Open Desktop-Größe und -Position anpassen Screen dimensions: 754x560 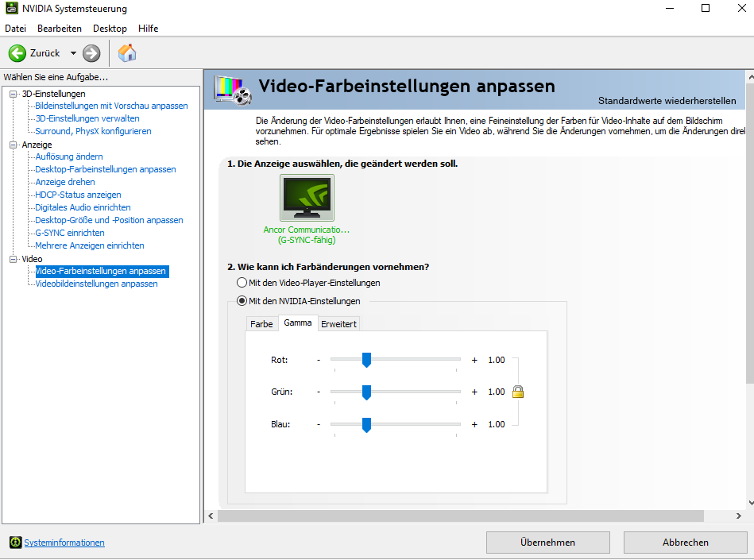pos(109,220)
